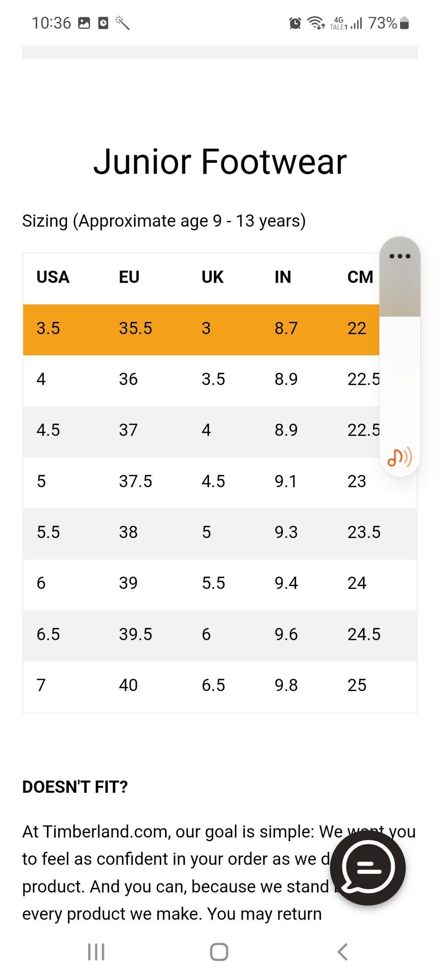Tap the Junior Footwear heading
The height and width of the screenshot is (980, 440).
220,162
